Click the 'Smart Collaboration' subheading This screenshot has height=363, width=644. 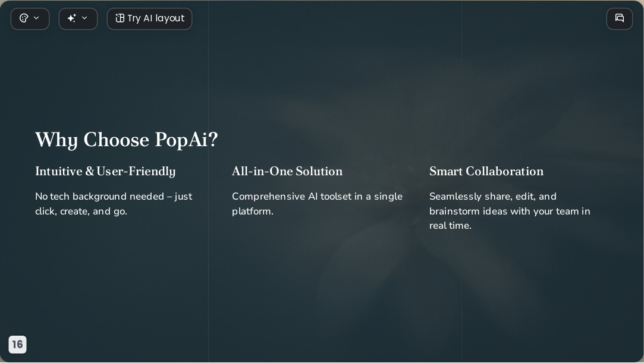[x=486, y=171]
